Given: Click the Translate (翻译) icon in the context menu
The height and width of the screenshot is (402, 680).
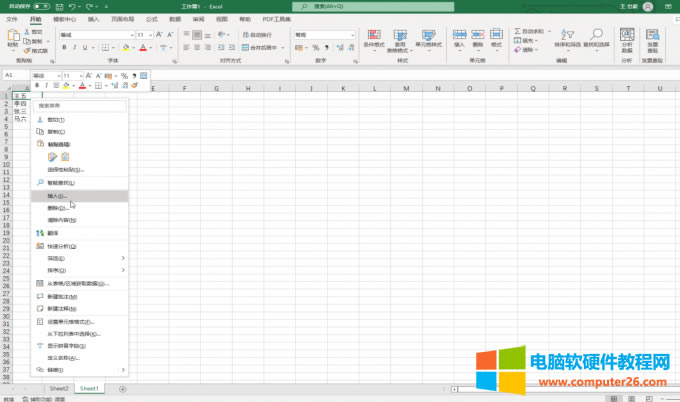Looking at the screenshot, I should click(39, 232).
